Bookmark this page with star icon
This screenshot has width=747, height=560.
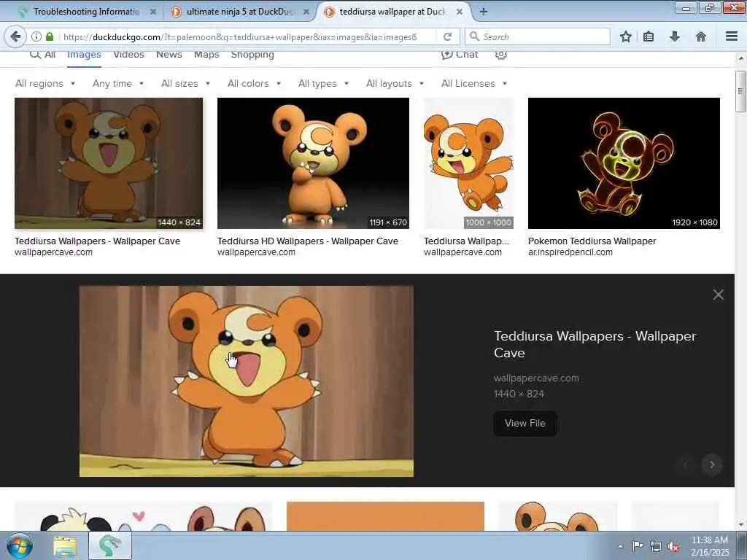(625, 36)
